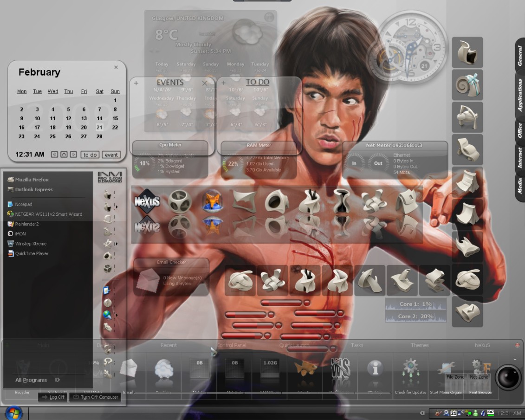Jump to today using the calendar's home button
Image resolution: width=525 pixels, height=420 pixels.
tap(64, 155)
